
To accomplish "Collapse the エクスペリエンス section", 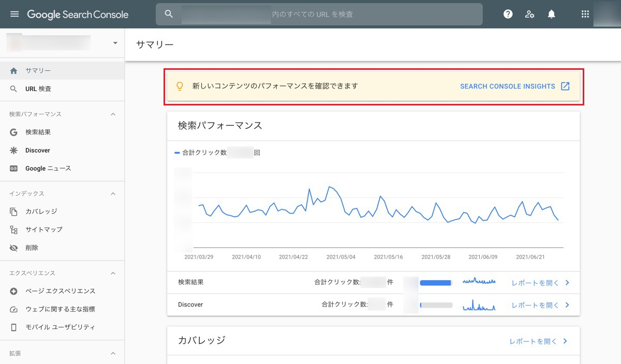I will pos(113,274).
